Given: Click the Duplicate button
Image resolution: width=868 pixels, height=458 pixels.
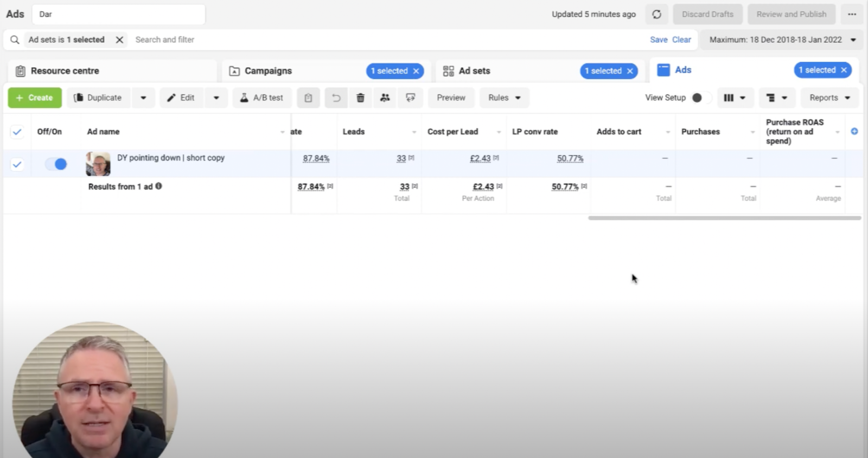Looking at the screenshot, I should [98, 98].
